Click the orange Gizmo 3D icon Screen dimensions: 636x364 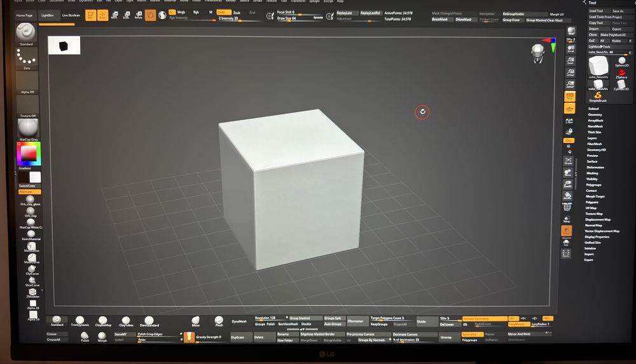click(x=150, y=15)
